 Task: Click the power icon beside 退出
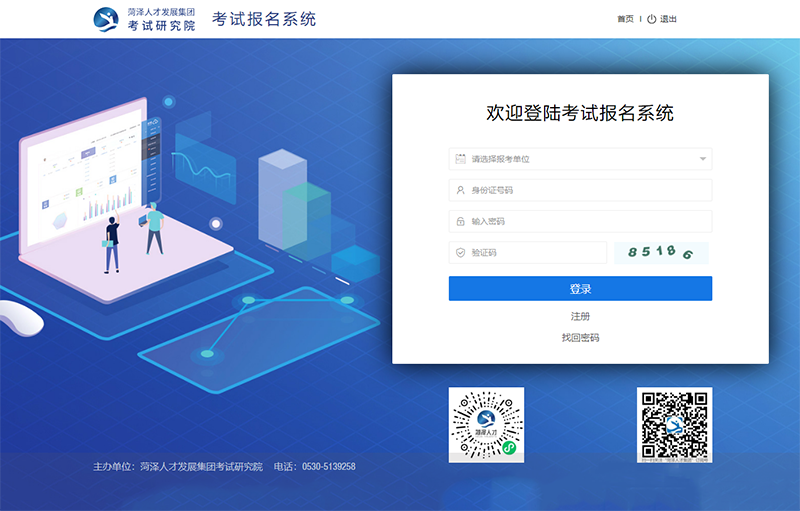point(651,19)
